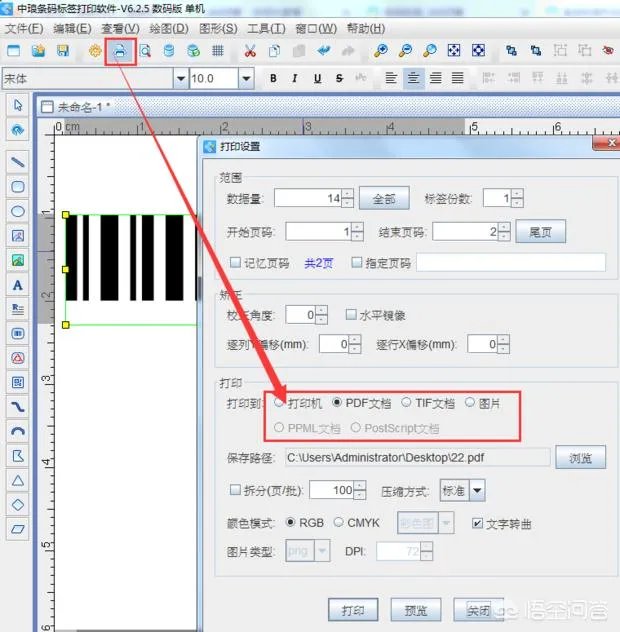The width and height of the screenshot is (620, 632).
Task: Click the 预览 preview button
Action: coord(416,610)
